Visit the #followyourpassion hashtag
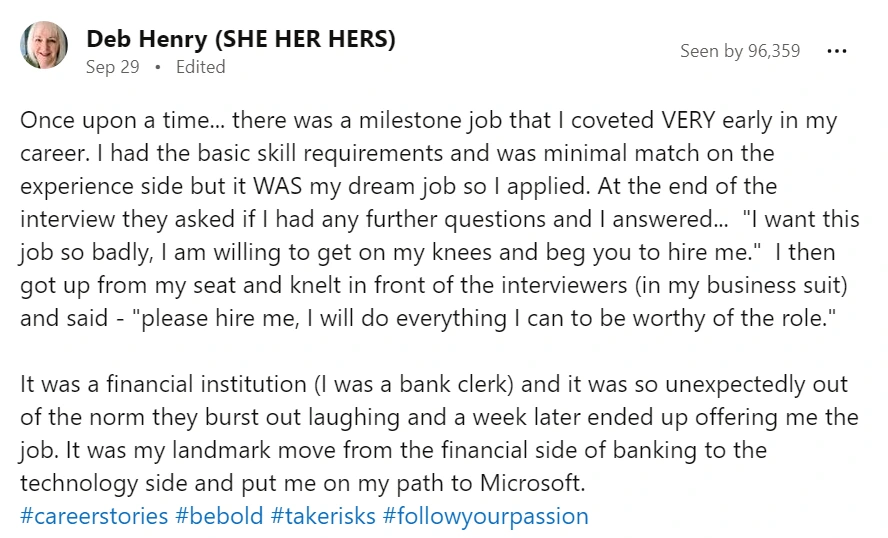The image size is (888, 538). point(485,516)
